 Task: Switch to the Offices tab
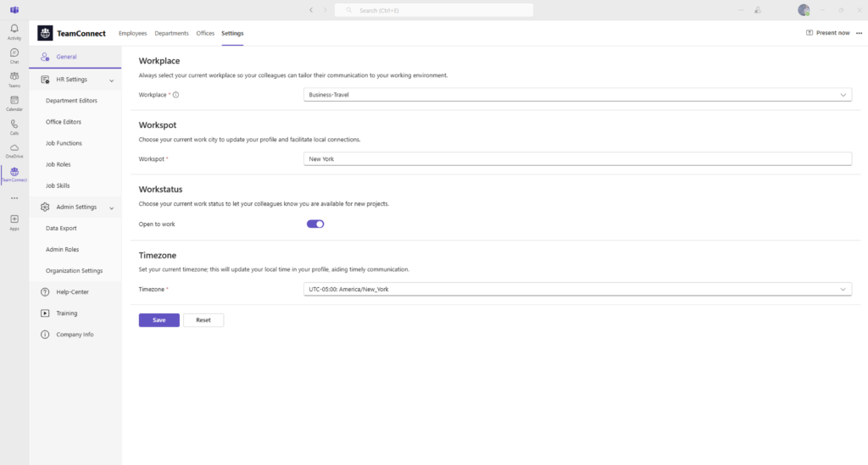[x=205, y=33]
